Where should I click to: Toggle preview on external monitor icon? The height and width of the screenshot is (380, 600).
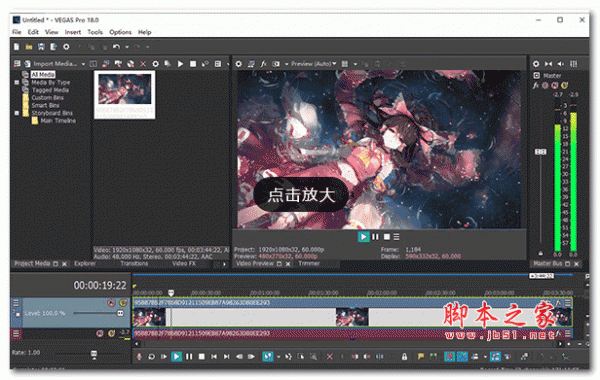(251, 64)
